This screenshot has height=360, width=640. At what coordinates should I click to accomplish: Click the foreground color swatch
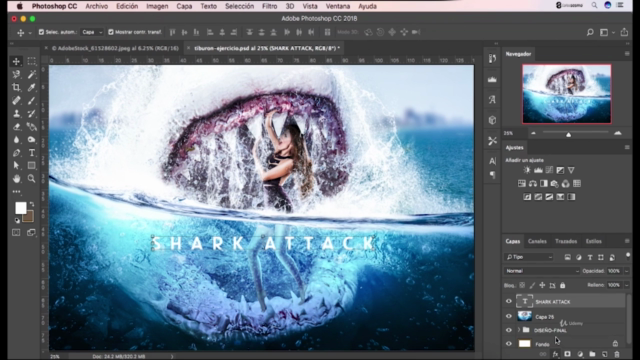pos(21,208)
